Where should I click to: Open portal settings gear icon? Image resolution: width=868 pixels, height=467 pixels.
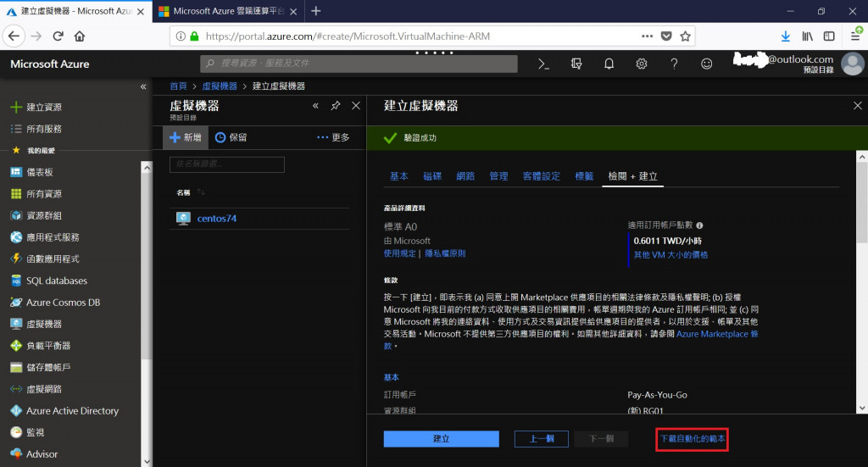[642, 64]
